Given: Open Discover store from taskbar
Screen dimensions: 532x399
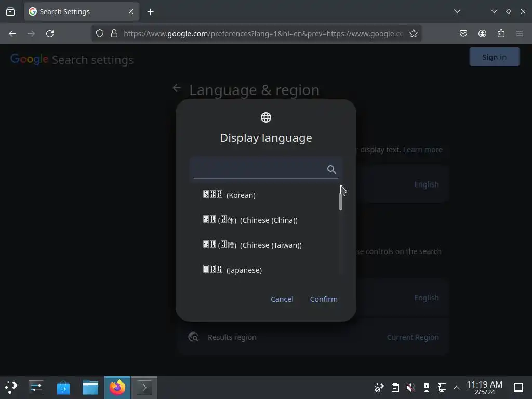Looking at the screenshot, I should 63,388.
